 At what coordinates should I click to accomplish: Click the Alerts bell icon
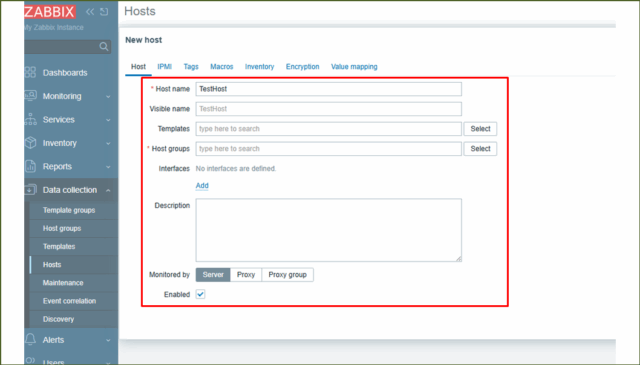coord(30,339)
